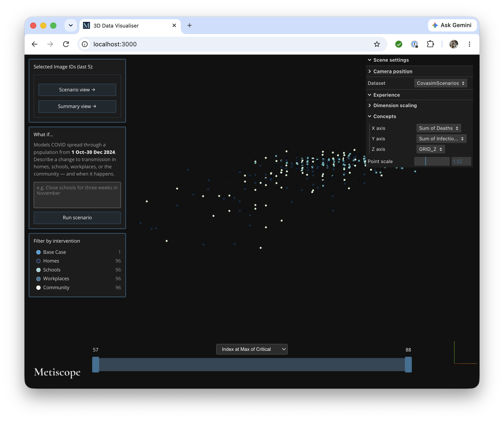
Task: Reload the localhost page
Action: pyautogui.click(x=66, y=44)
